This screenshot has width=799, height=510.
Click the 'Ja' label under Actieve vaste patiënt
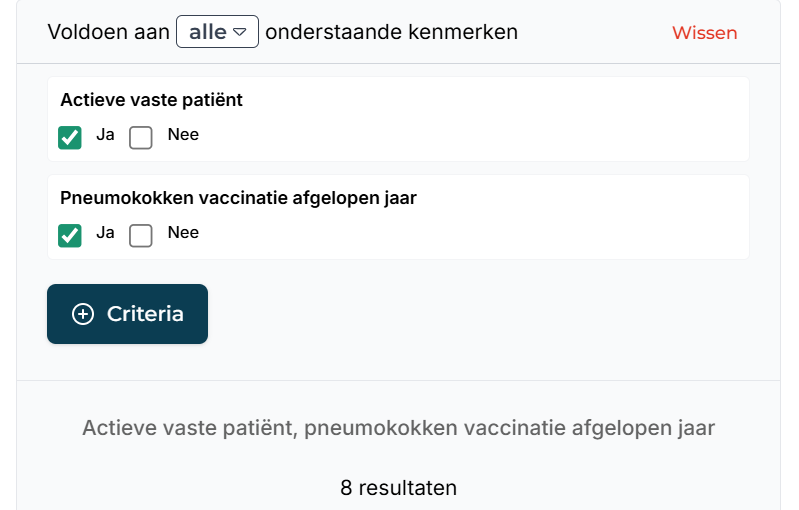(105, 135)
